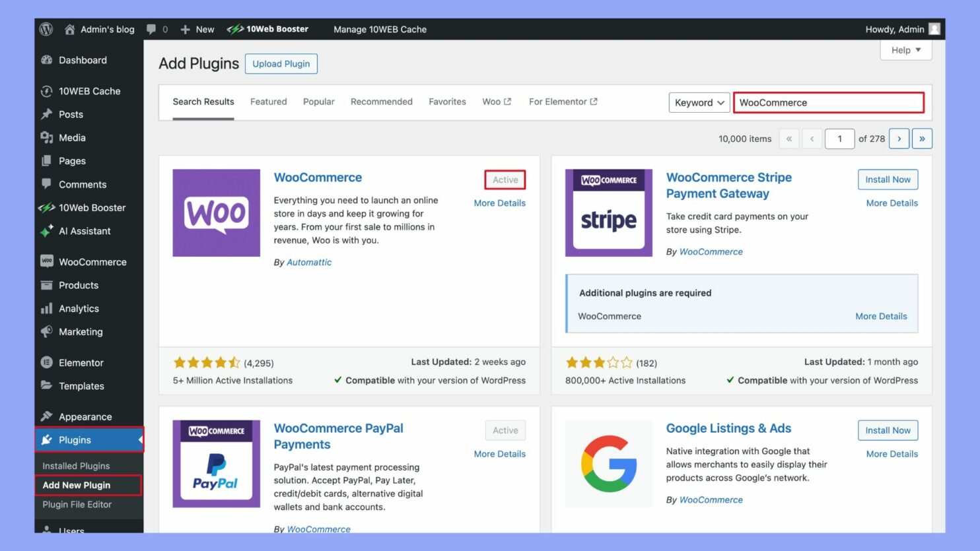Open Products using its box icon
The width and height of the screenshot is (980, 551).
click(46, 285)
